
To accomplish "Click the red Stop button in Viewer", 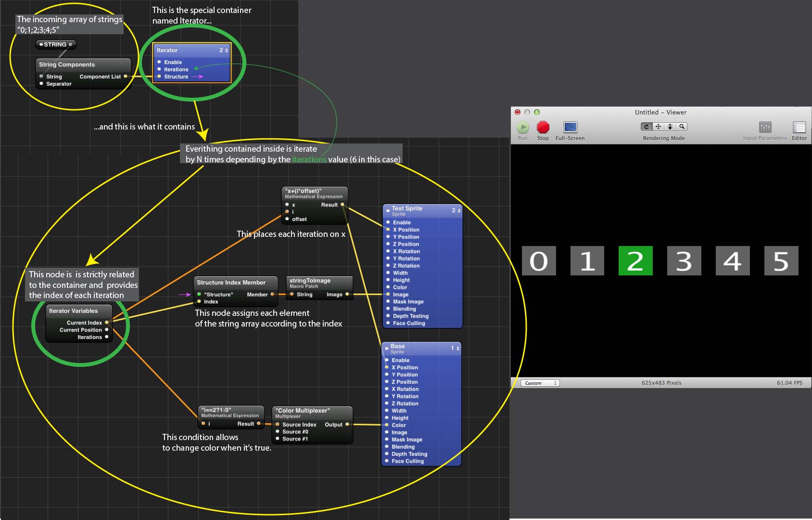I will click(x=543, y=127).
